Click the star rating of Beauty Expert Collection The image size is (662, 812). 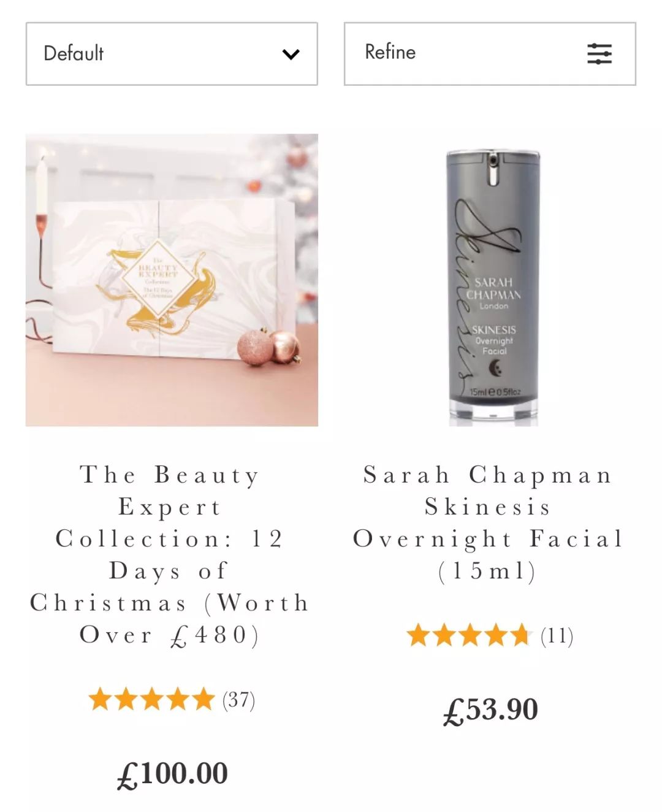(x=151, y=699)
